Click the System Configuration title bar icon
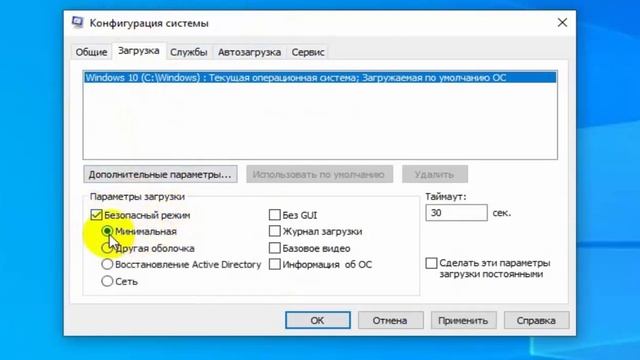This screenshot has width=640, height=360. coord(78,22)
